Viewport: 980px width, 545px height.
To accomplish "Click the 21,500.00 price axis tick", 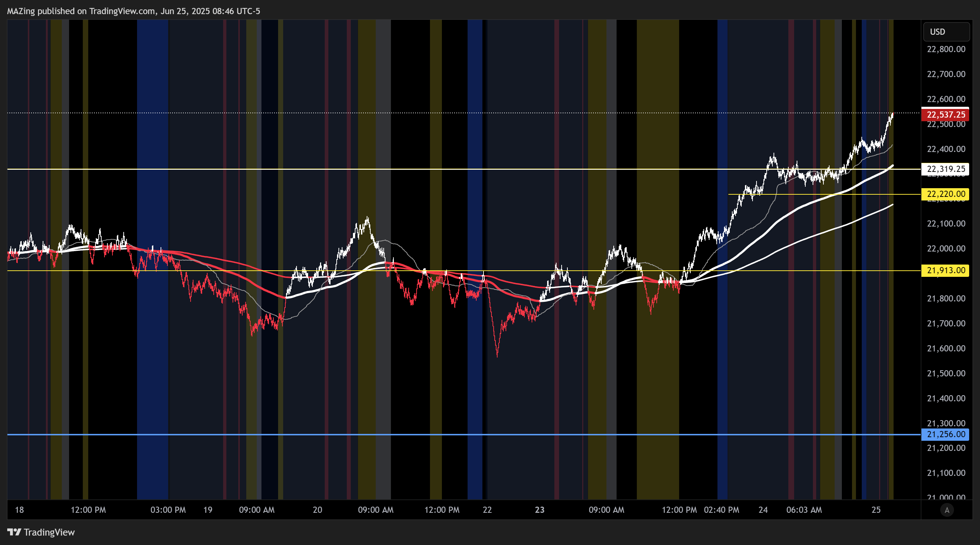I will coord(946,374).
